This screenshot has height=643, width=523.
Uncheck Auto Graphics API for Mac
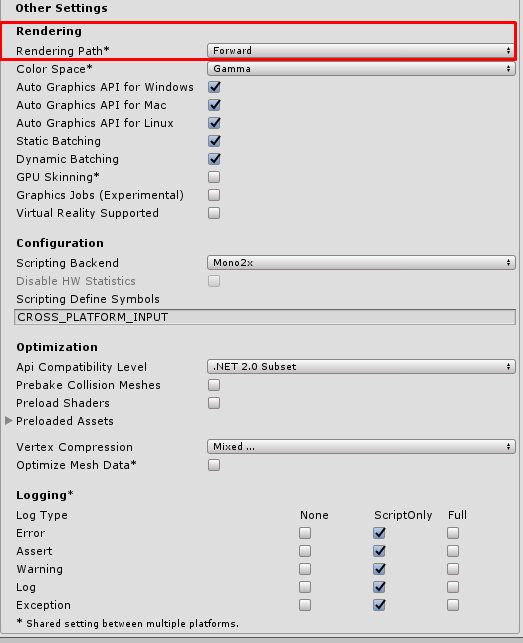(x=214, y=105)
